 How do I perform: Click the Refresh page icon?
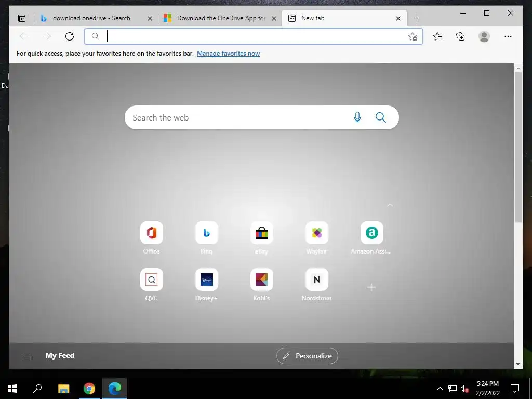click(x=70, y=36)
